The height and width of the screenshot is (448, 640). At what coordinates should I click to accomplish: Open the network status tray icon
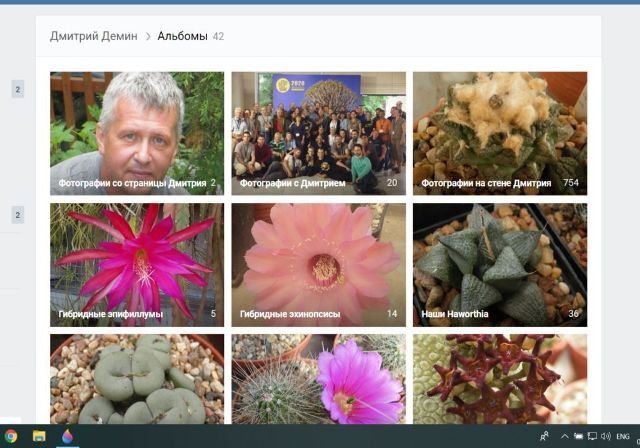point(592,436)
